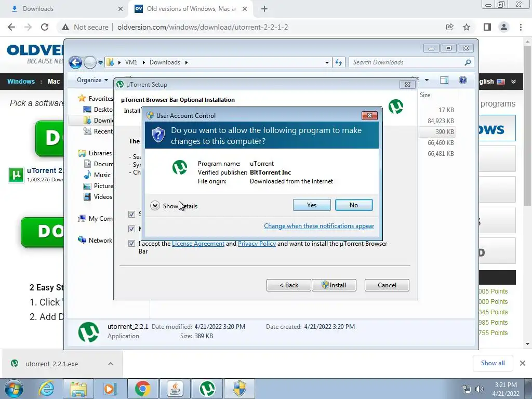
Task: Switch to the Old versions browser tab
Action: [x=190, y=9]
